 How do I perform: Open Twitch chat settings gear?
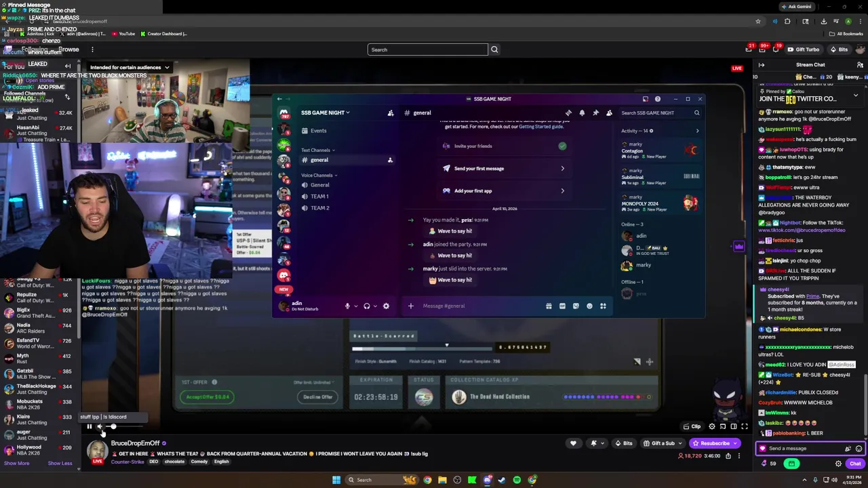point(838,464)
